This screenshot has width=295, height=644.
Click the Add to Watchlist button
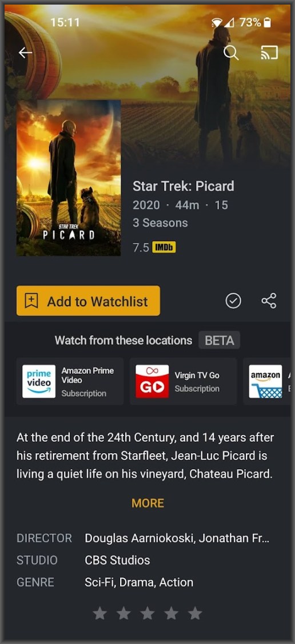tap(89, 301)
